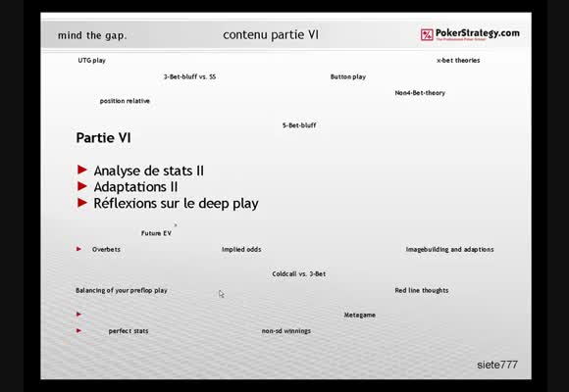569x392 pixels.
Task: Select the 'Button play' keyword
Action: 348,76
